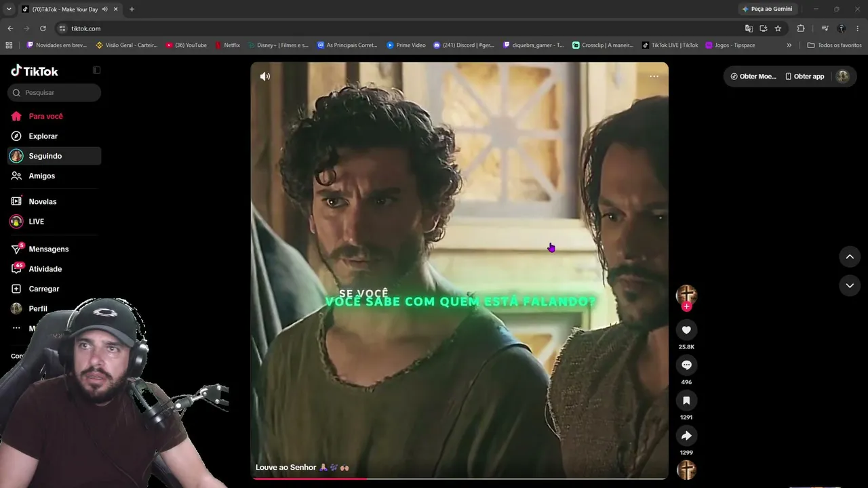The width and height of the screenshot is (868, 488).
Task: Translate this page icon in address bar
Action: [x=749, y=28]
